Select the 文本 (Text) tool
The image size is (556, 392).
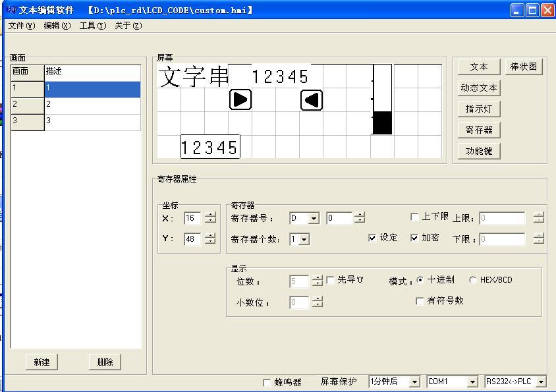click(478, 67)
